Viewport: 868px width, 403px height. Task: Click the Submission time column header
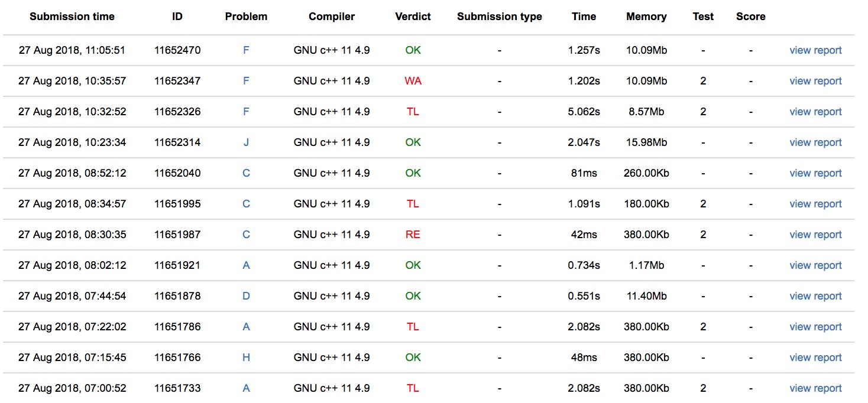(72, 17)
